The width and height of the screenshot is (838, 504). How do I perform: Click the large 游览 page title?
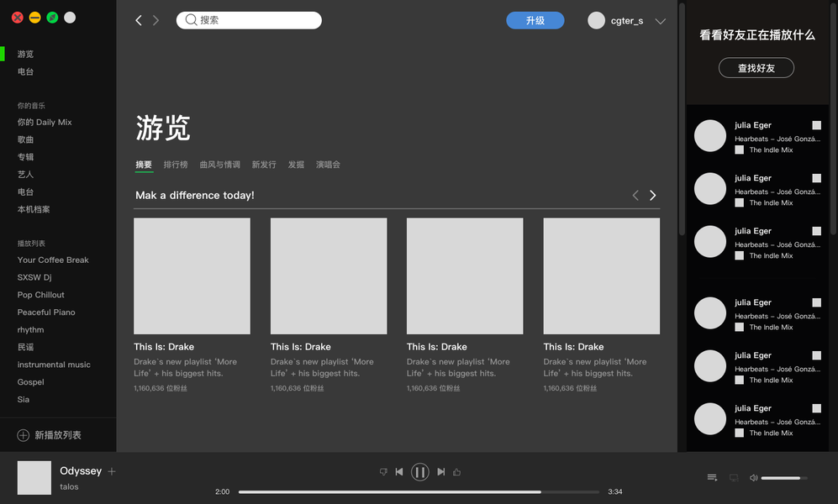pyautogui.click(x=163, y=129)
